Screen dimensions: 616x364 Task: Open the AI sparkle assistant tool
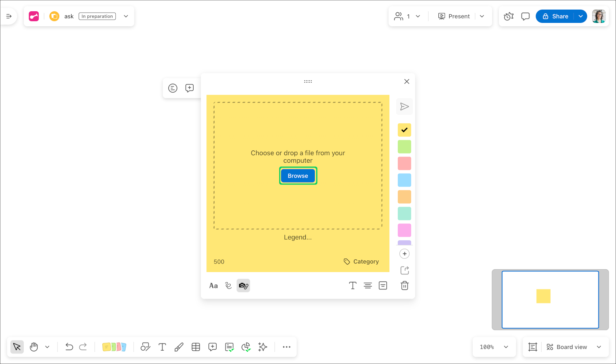[262, 347]
